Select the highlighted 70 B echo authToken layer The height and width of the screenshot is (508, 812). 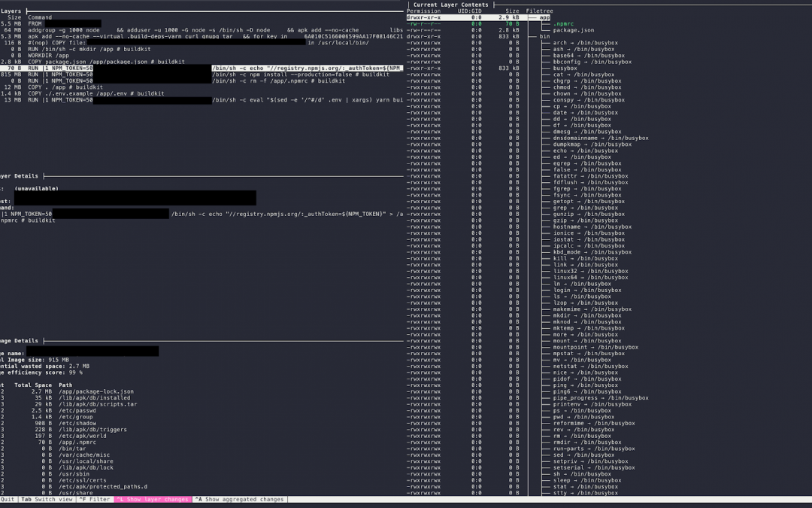pos(202,68)
